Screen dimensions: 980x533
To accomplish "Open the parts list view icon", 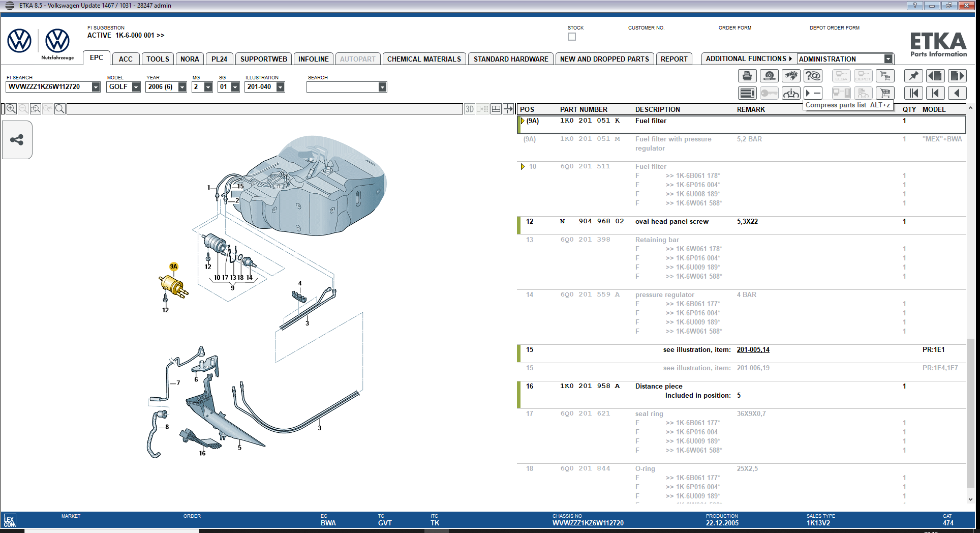I will coord(747,93).
